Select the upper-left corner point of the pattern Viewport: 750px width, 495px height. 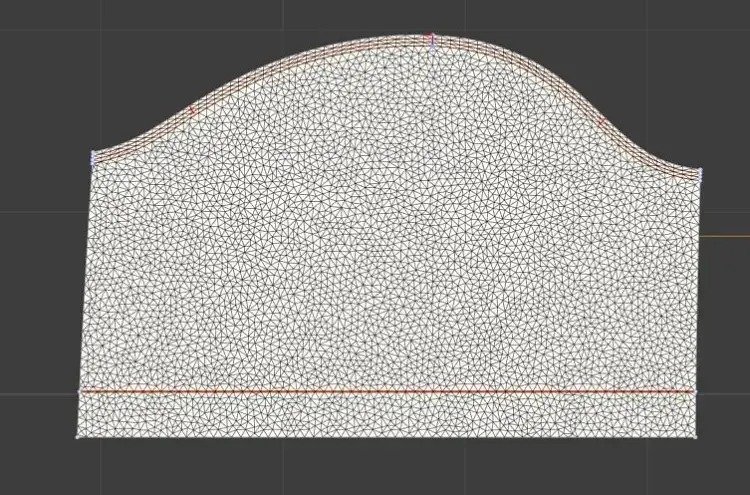coord(93,153)
